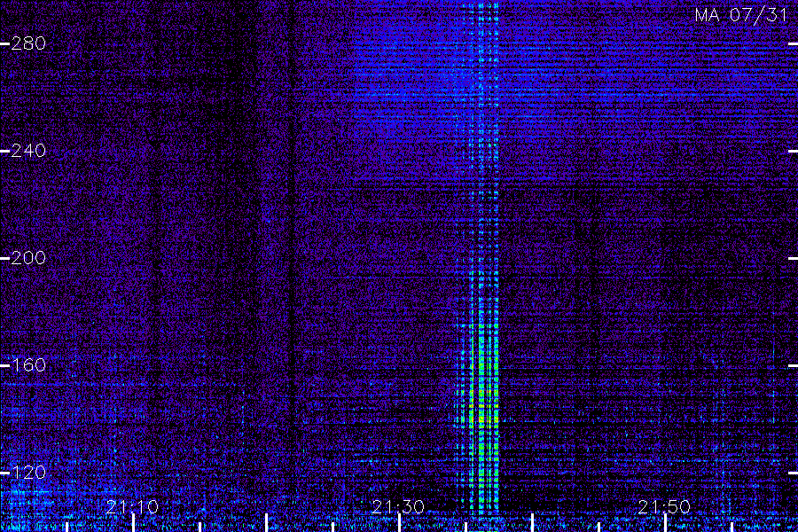Screen dimensions: 798x532
Task: Click the 280 frequency axis label
Action: [28, 43]
